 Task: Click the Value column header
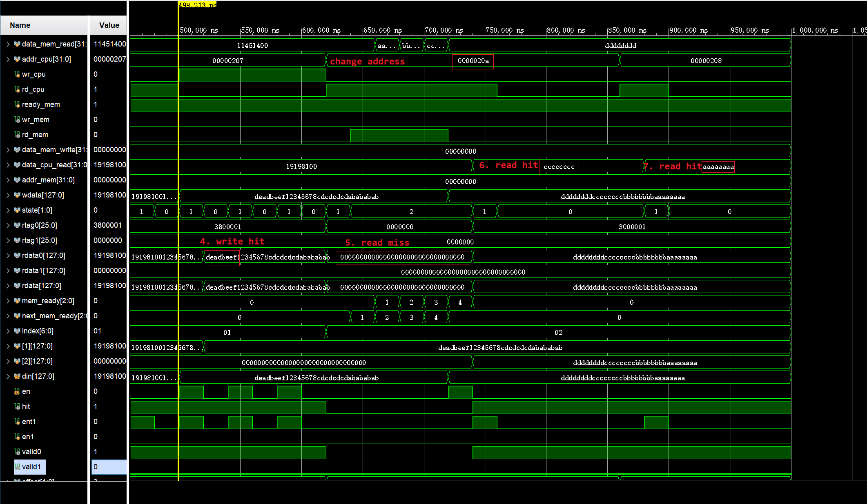tap(109, 25)
